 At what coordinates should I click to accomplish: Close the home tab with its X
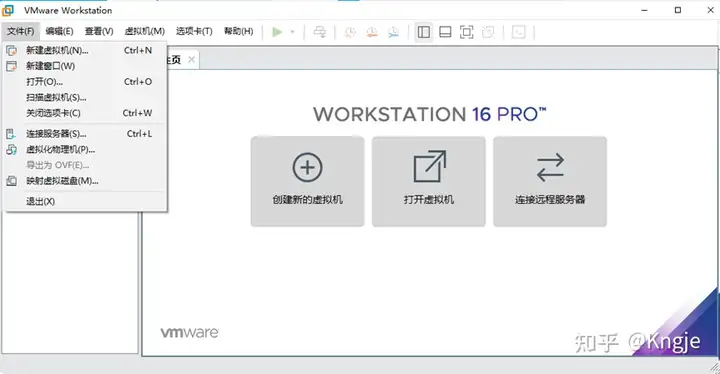[191, 60]
